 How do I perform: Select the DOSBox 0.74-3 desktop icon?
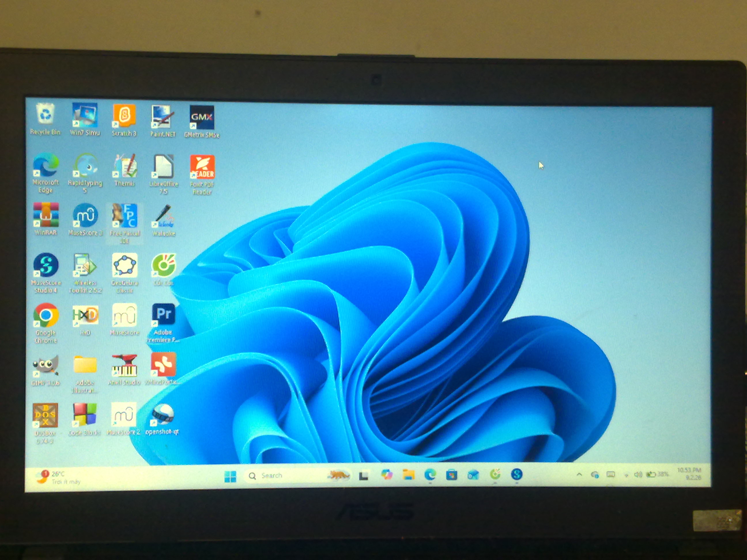click(x=45, y=415)
